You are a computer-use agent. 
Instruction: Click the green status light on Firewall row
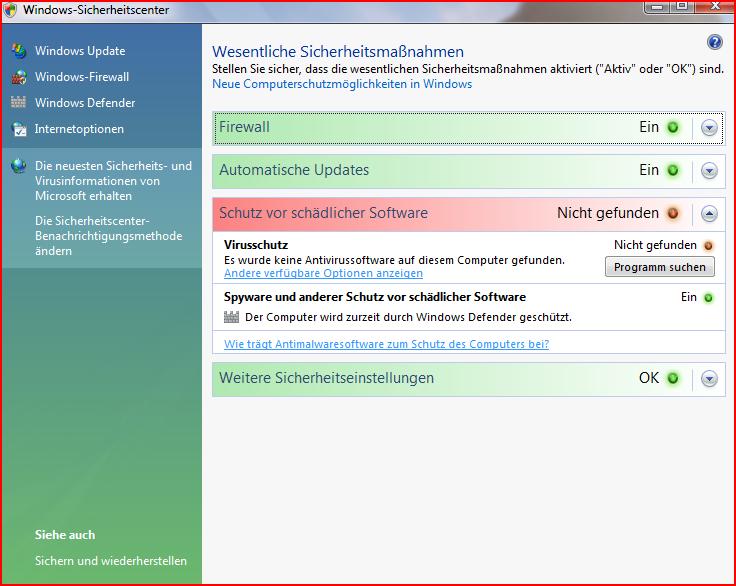click(673, 127)
